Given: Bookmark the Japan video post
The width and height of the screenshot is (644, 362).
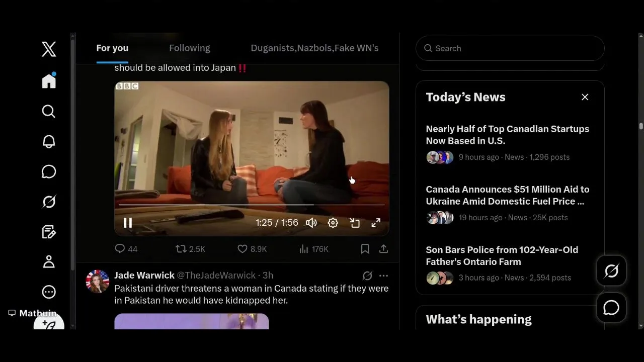Looking at the screenshot, I should (x=365, y=249).
